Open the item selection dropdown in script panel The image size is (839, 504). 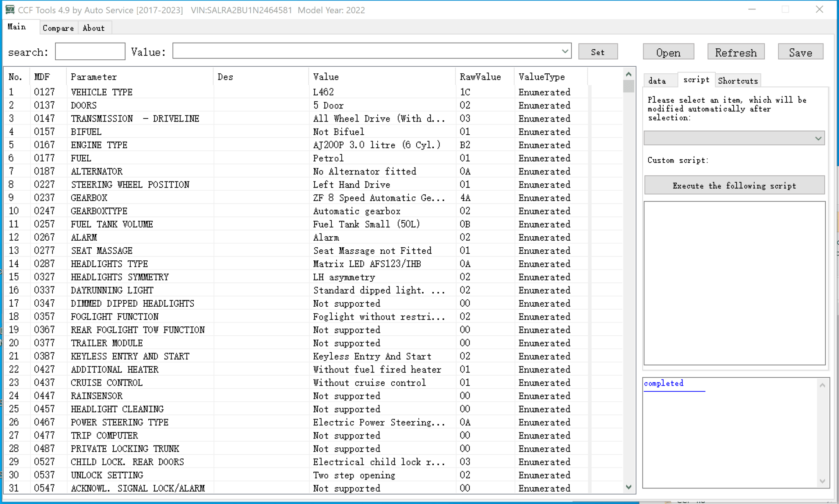coord(819,138)
